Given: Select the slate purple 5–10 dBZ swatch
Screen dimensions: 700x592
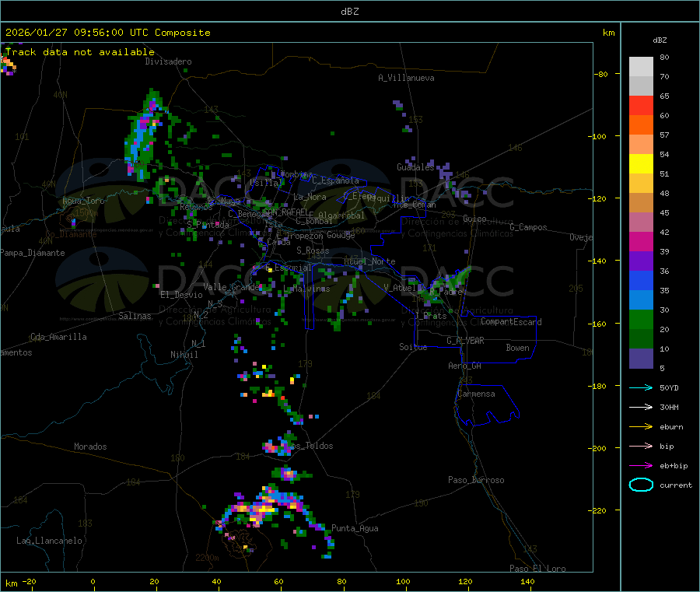Looking at the screenshot, I should tap(641, 359).
